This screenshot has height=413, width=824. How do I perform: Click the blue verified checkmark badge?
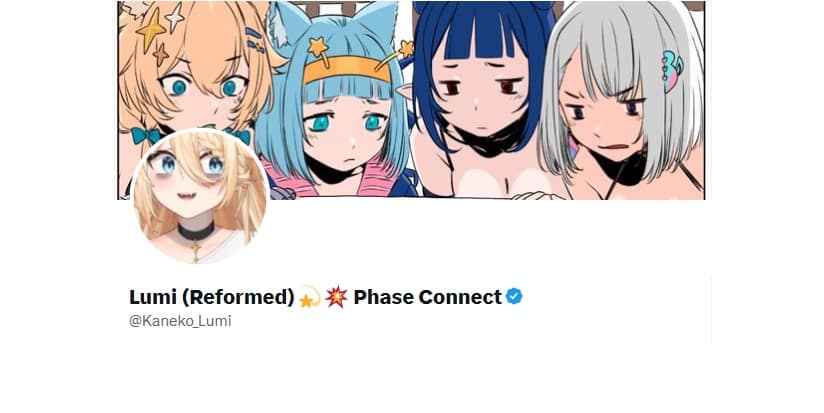(514, 297)
